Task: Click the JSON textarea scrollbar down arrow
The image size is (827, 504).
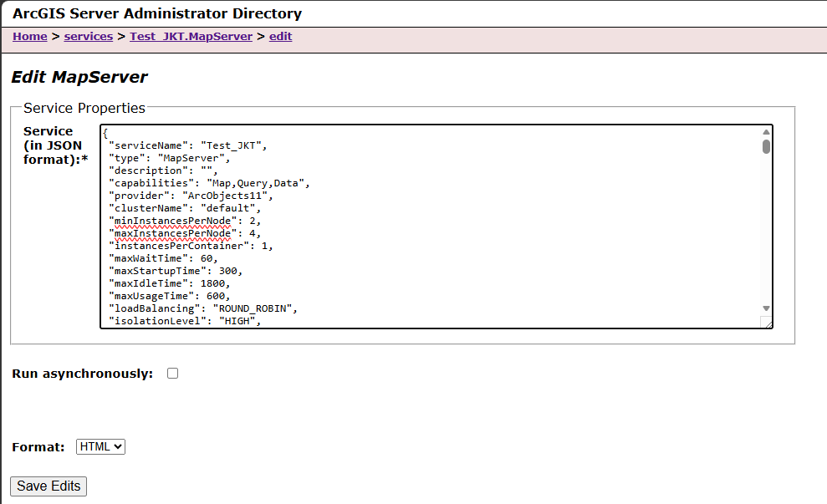Action: pos(766,308)
